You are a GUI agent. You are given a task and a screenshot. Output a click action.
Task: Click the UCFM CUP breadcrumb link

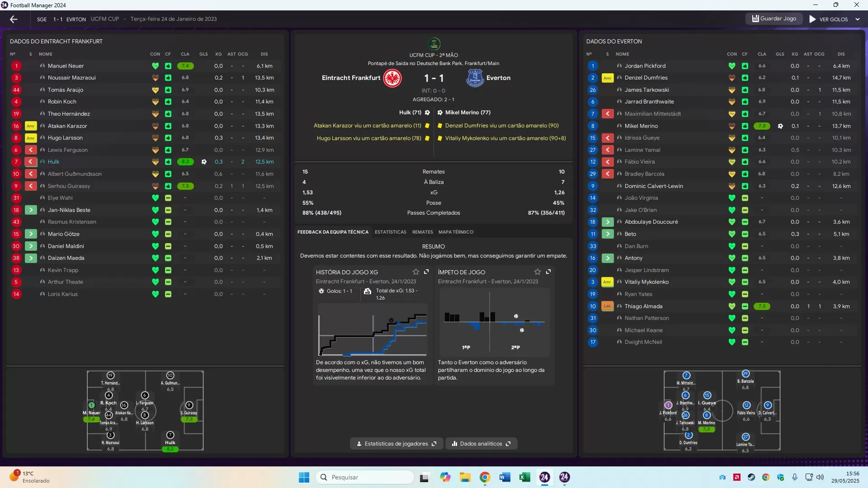[x=104, y=19]
